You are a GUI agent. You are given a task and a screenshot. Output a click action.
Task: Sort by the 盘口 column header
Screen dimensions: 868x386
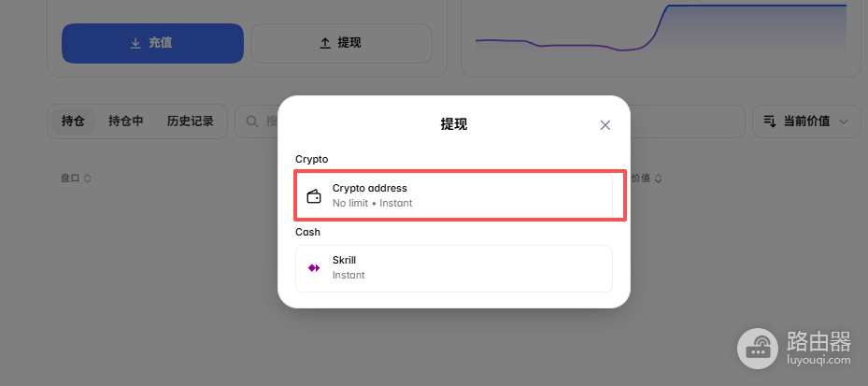tap(76, 179)
